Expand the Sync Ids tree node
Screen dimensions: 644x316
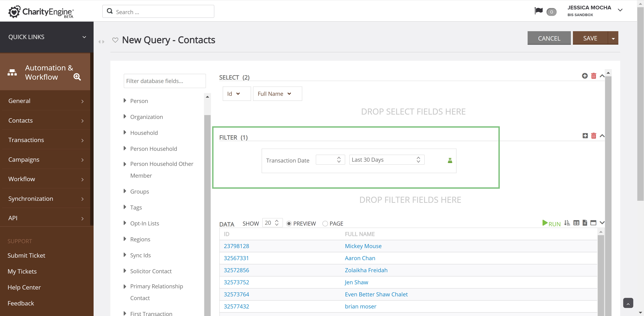click(125, 255)
